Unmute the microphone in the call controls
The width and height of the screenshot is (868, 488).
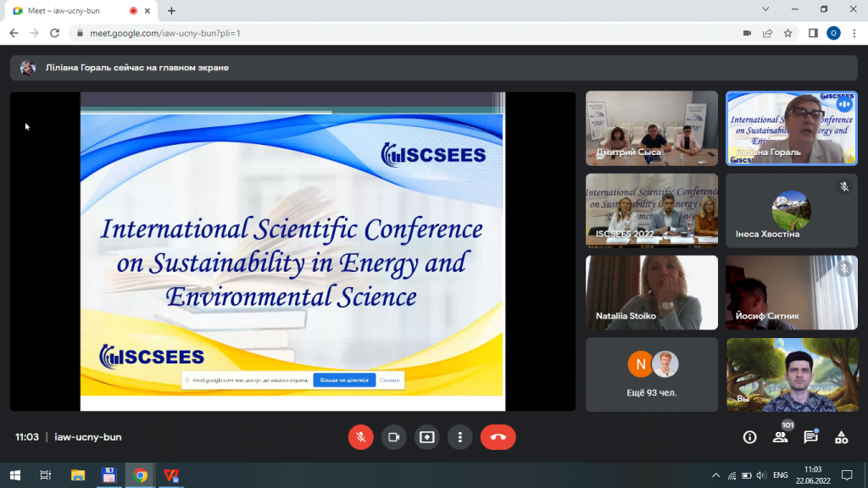[x=360, y=437]
